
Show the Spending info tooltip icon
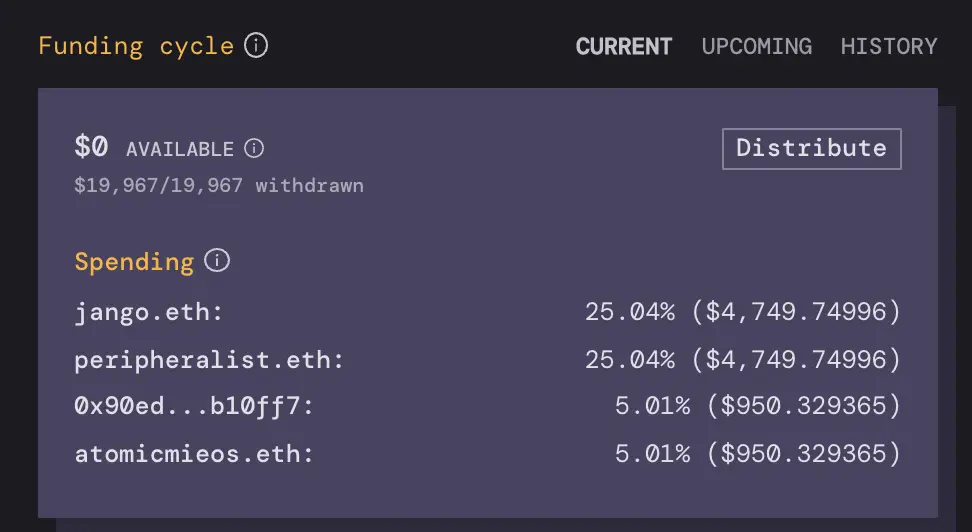click(x=217, y=262)
